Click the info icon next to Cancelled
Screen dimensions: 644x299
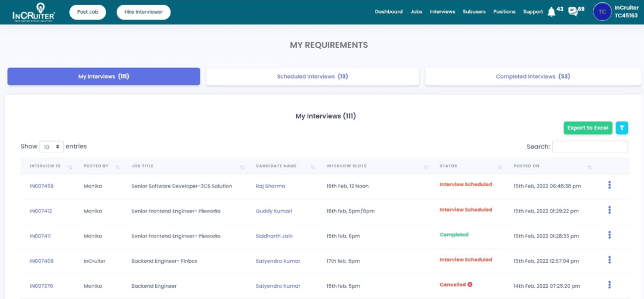click(x=470, y=285)
